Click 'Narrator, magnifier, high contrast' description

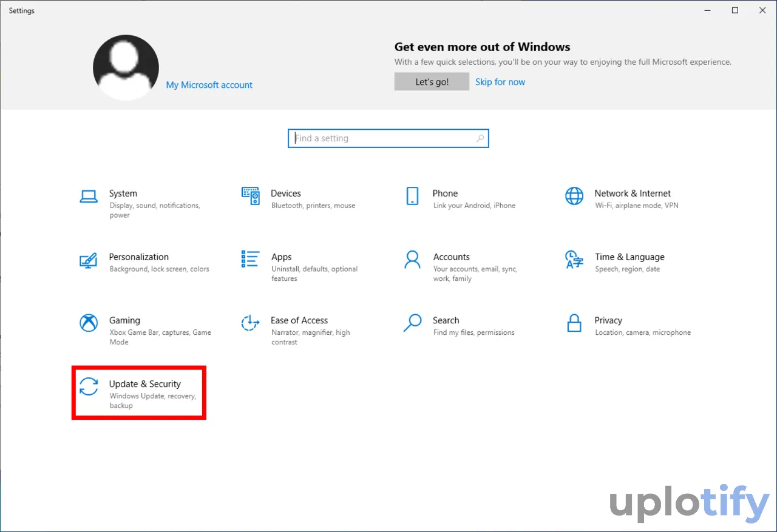tap(311, 337)
